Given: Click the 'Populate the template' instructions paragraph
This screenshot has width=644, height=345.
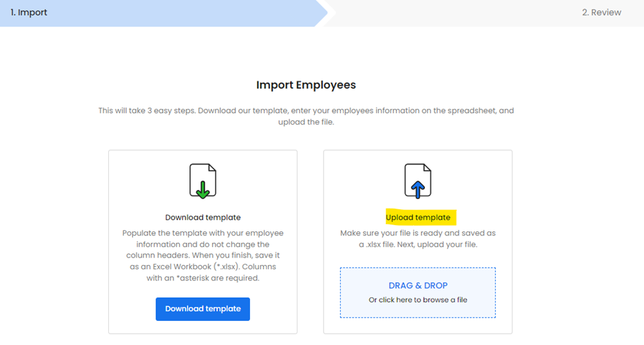Looking at the screenshot, I should click(202, 233).
